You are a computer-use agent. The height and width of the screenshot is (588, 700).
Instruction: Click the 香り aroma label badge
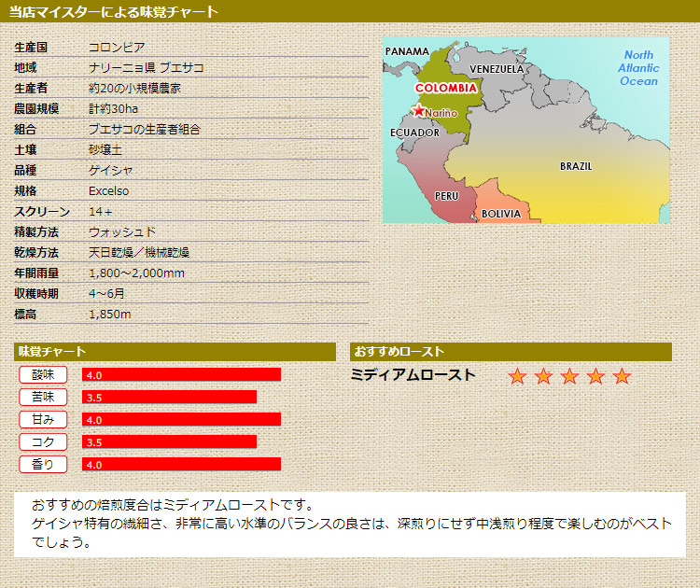(43, 464)
